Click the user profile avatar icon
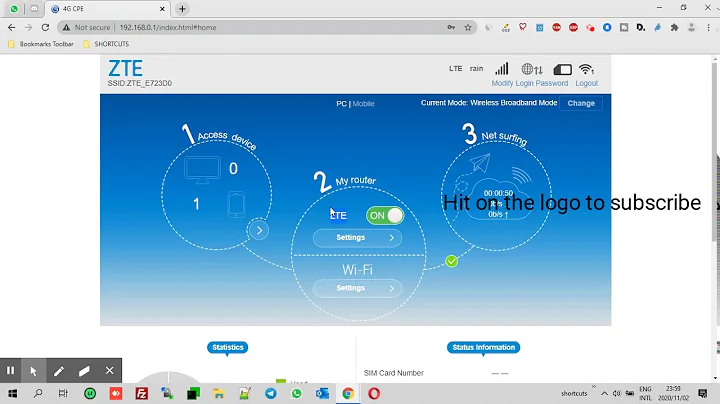 tap(692, 28)
